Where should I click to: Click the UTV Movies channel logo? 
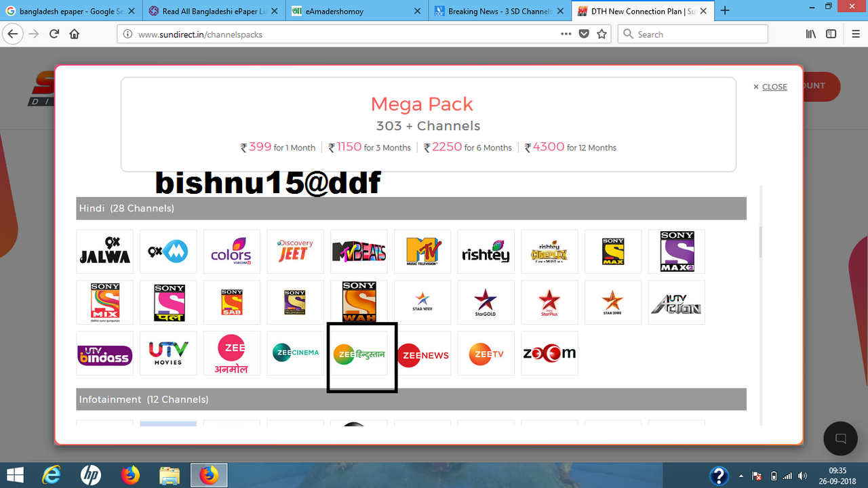point(168,353)
